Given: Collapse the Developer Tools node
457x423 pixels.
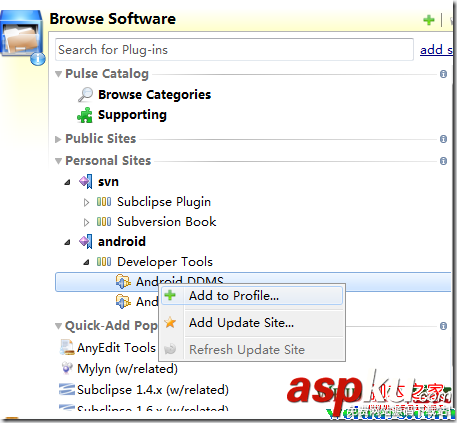Looking at the screenshot, I should [x=86, y=262].
